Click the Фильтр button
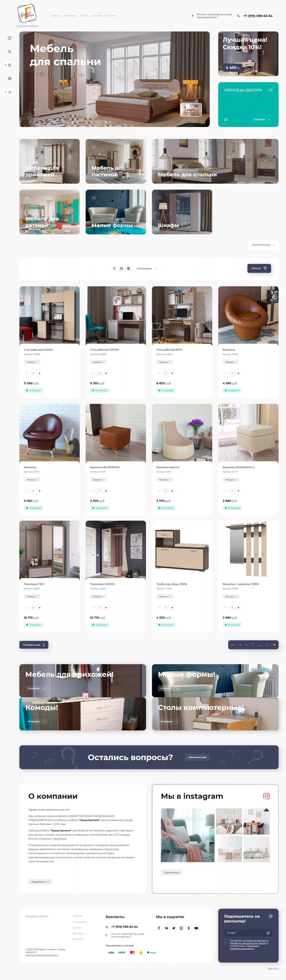 (x=259, y=268)
